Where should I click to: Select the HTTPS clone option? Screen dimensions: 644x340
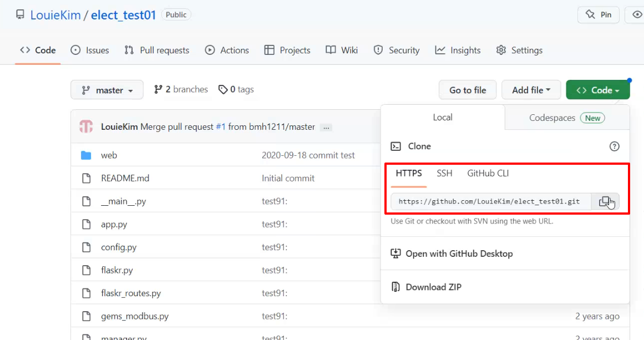tap(409, 173)
